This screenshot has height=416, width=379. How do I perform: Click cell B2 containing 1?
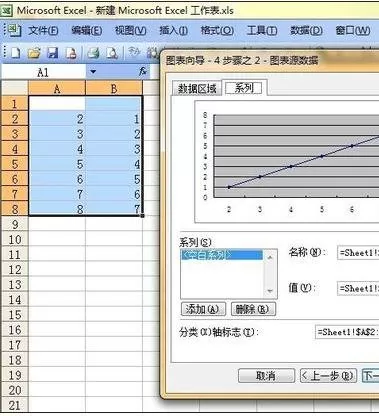[x=114, y=119]
